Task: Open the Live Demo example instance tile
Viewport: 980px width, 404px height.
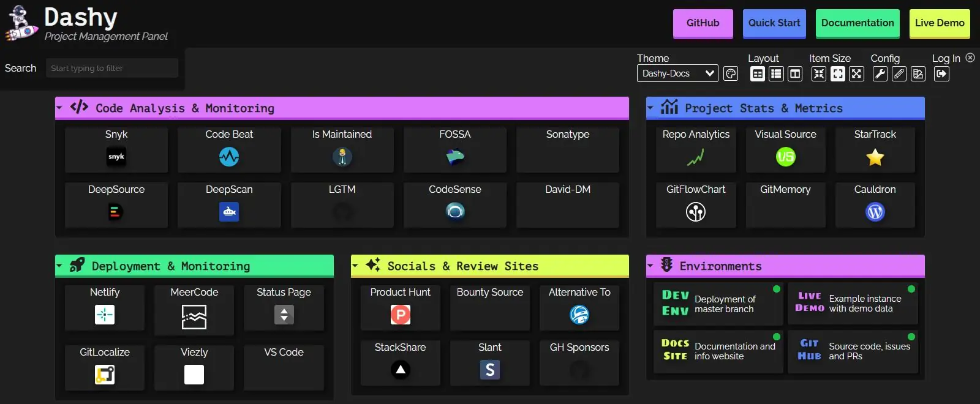Action: [x=853, y=303]
